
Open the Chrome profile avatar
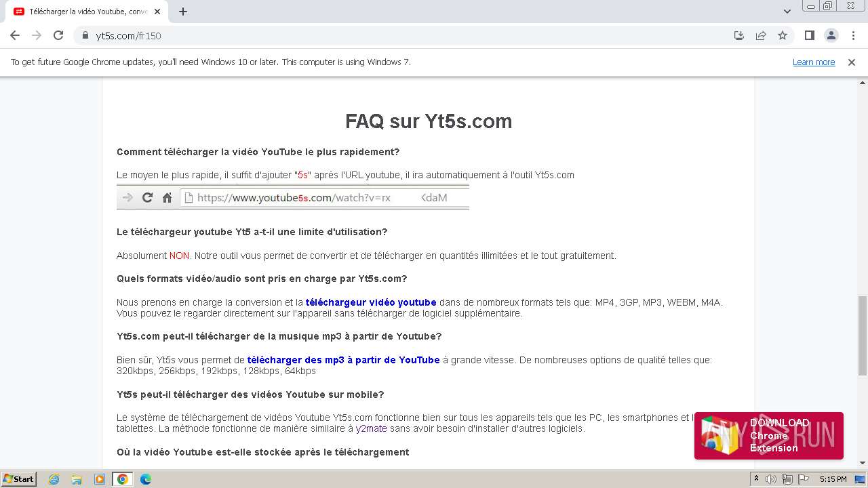click(831, 35)
